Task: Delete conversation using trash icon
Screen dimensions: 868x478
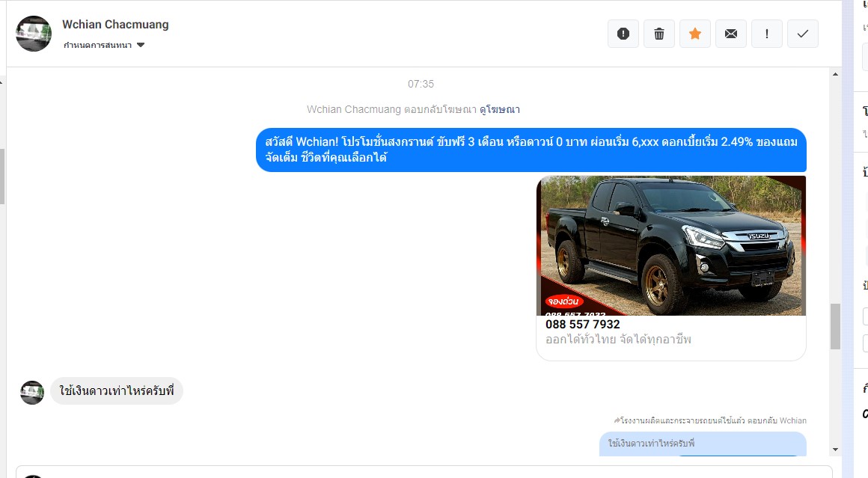Action: coord(658,34)
